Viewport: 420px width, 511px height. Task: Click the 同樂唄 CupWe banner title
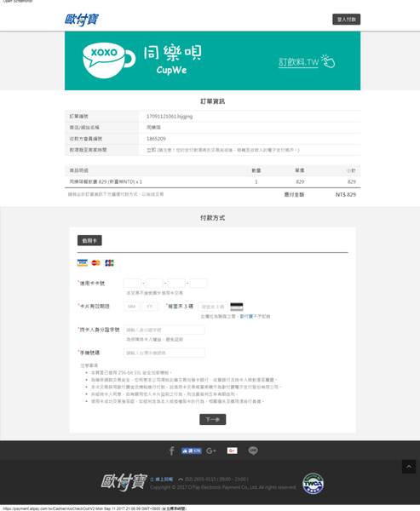tap(172, 60)
